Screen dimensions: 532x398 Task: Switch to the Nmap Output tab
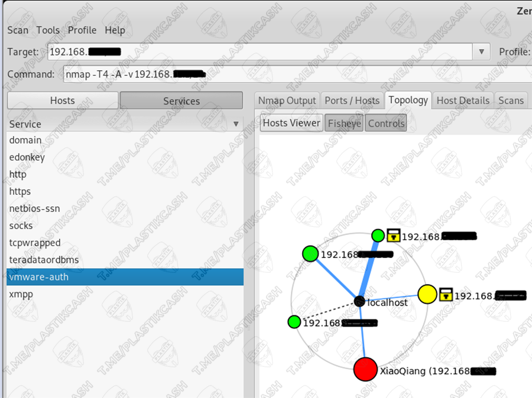point(287,100)
